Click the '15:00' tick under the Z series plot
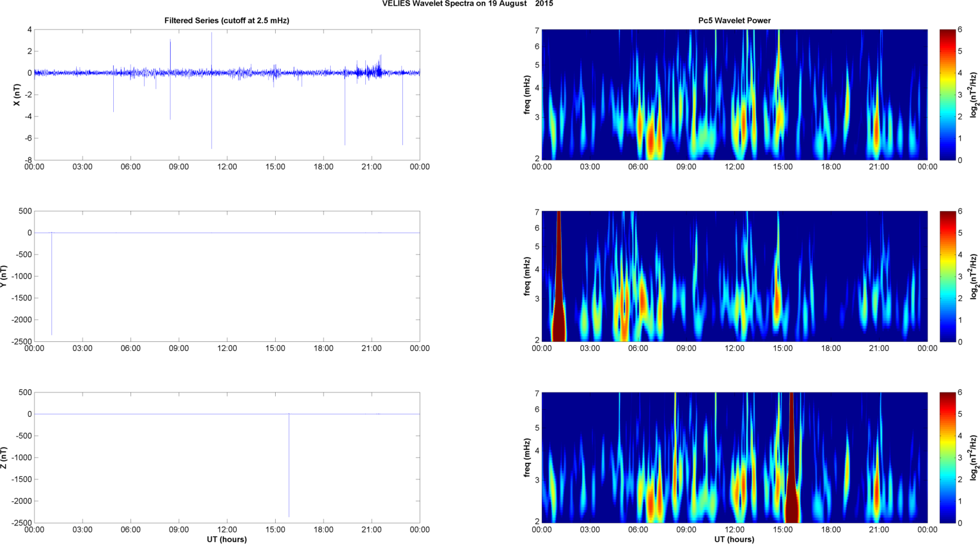Image resolution: width=980 pixels, height=544 pixels. 275,530
